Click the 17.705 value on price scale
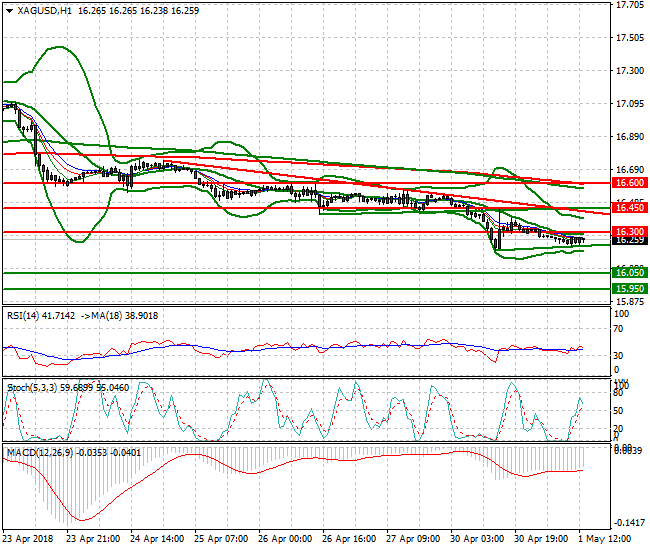 click(628, 5)
